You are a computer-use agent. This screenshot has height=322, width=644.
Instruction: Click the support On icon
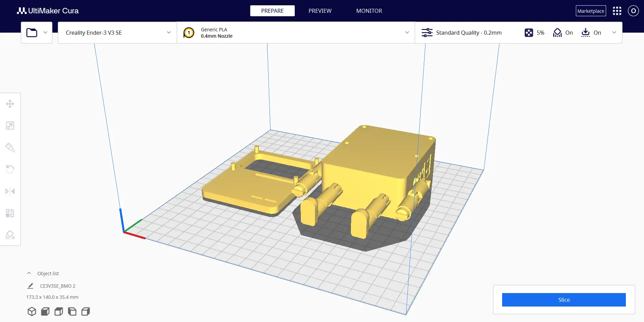tap(557, 33)
